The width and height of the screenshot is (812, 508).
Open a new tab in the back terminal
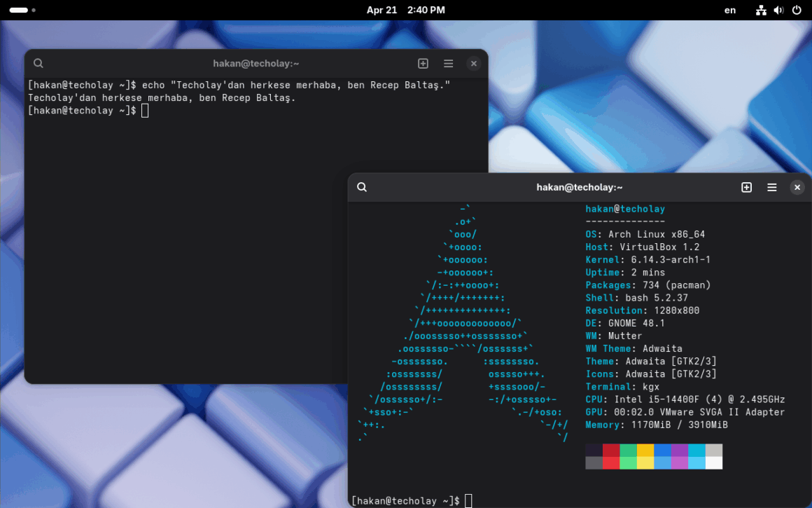423,63
